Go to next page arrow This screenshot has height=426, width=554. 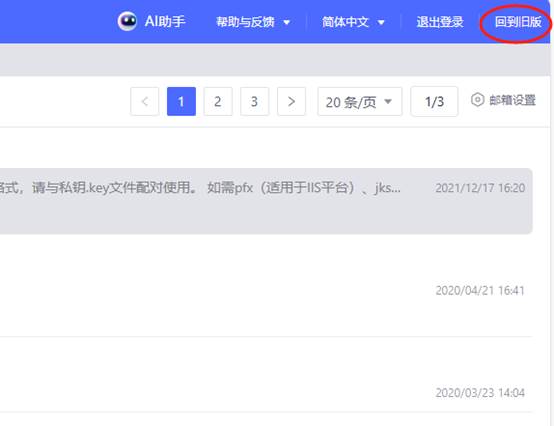291,101
